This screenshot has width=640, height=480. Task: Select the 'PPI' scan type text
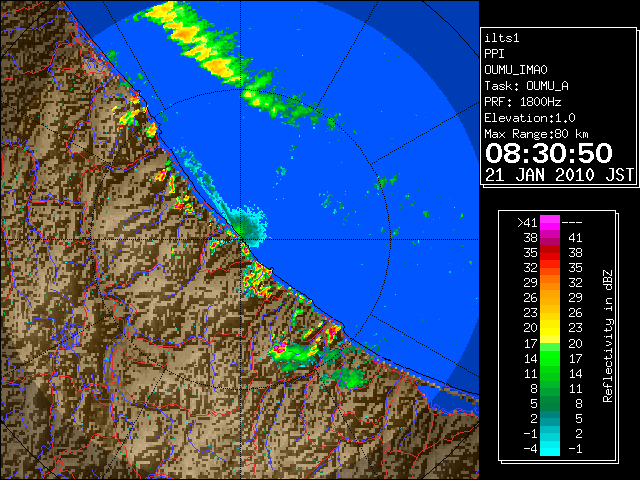pos(494,54)
